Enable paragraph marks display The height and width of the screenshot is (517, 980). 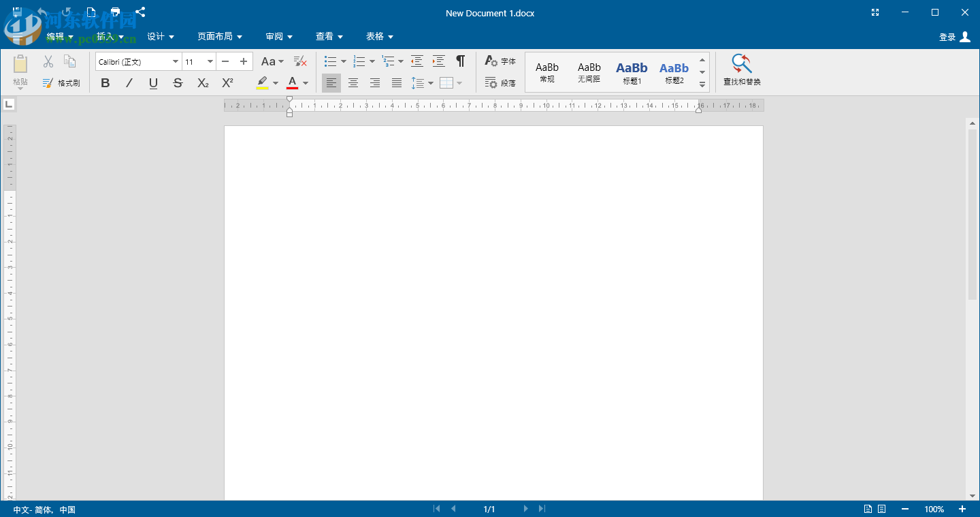460,61
